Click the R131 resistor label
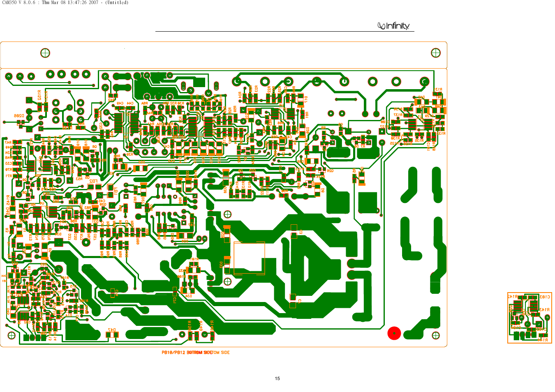Viewport: 555px width, 392px height. point(438,89)
